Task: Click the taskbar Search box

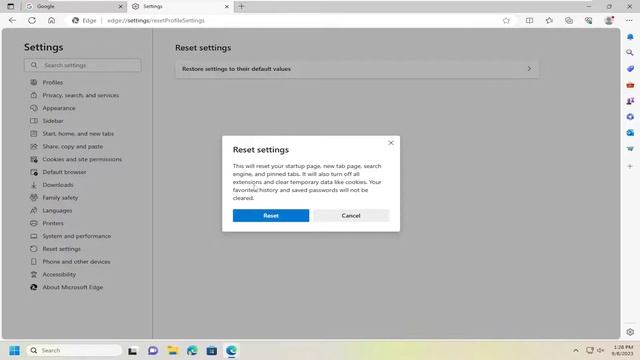Action: click(x=74, y=351)
